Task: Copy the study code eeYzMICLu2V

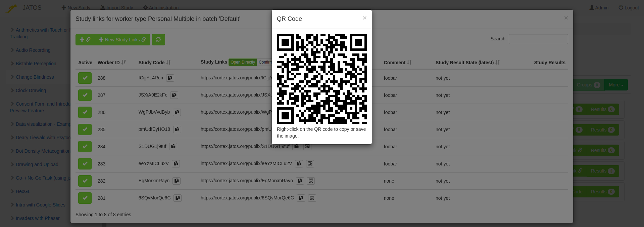Action: [176, 164]
